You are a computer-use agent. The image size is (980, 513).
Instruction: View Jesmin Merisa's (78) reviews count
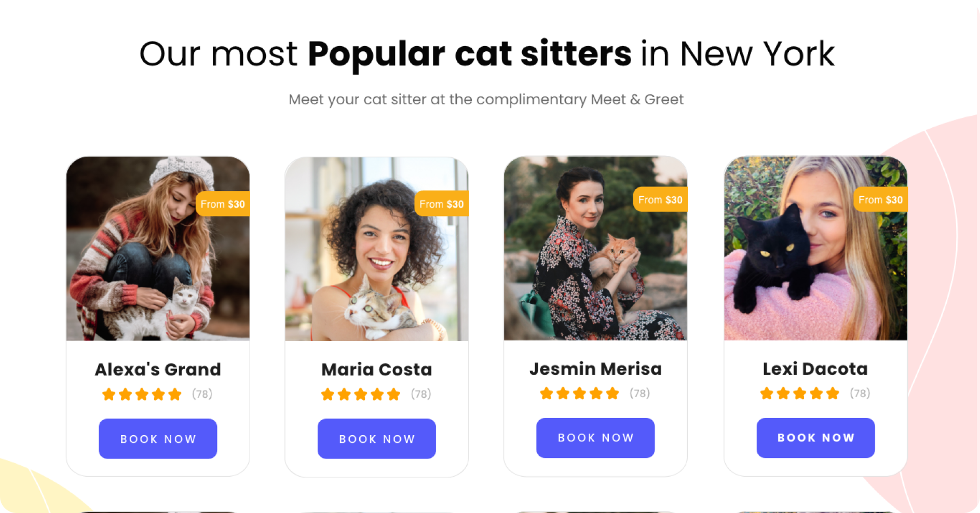pyautogui.click(x=640, y=393)
